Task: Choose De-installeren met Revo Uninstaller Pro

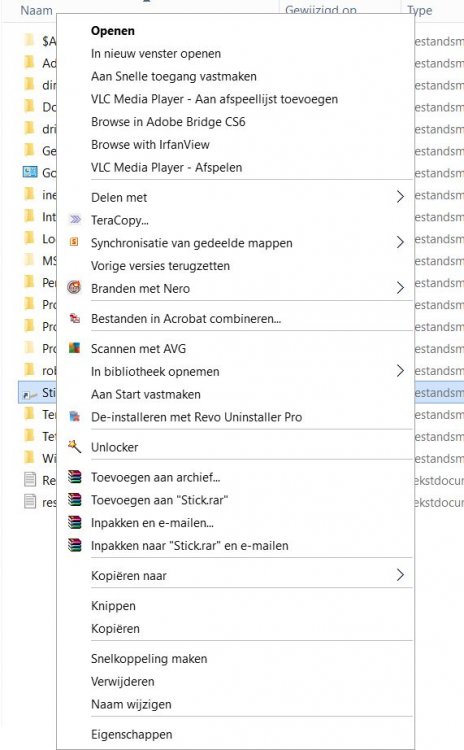Action: (197, 417)
